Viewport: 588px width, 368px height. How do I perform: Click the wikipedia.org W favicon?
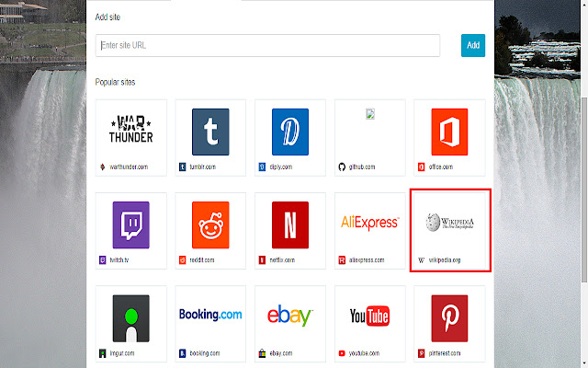[x=421, y=259]
